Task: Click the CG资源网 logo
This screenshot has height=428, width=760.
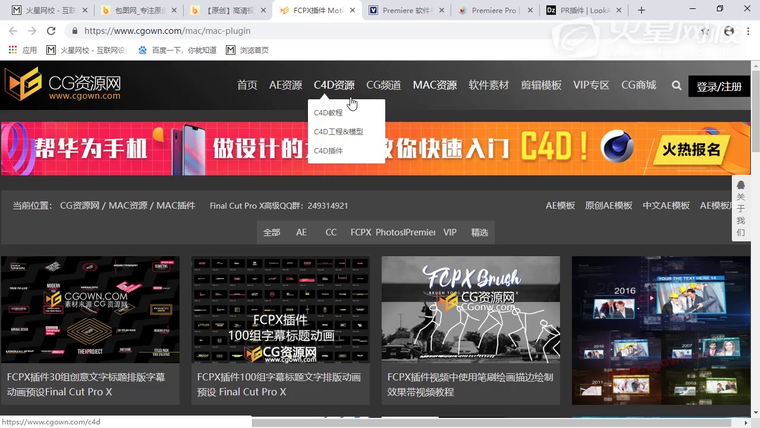Action: pyautogui.click(x=62, y=86)
